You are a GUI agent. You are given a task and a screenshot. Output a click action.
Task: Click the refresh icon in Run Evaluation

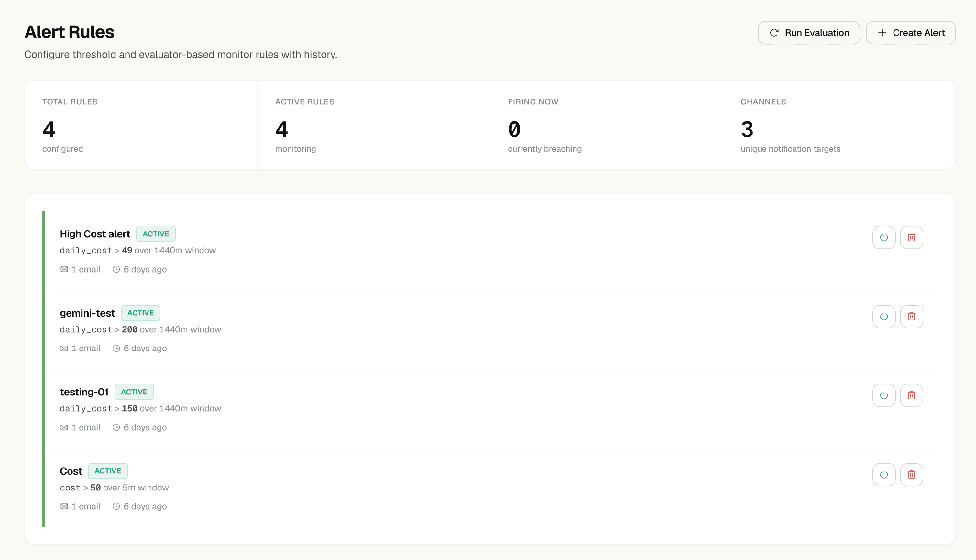[x=774, y=33]
